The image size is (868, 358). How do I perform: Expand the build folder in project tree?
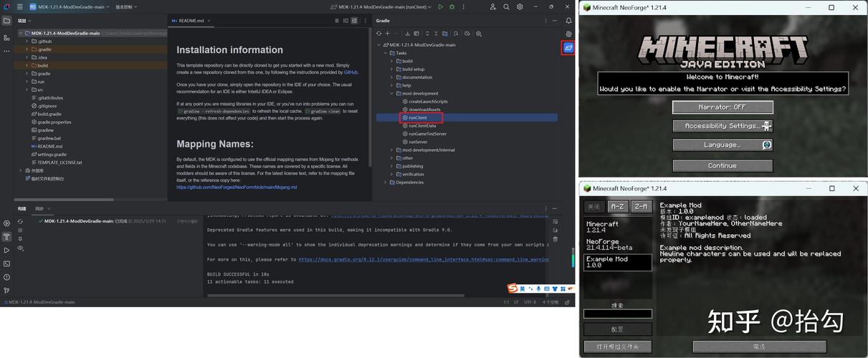43,65
